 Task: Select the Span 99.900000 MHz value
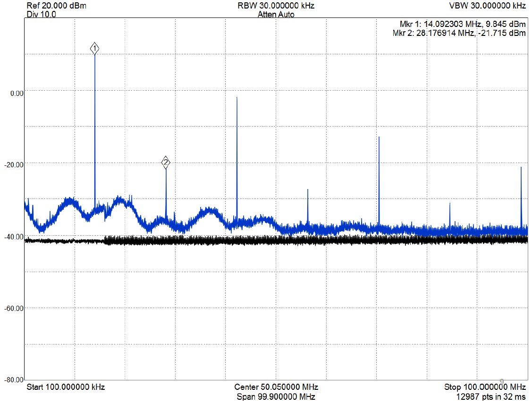click(x=276, y=396)
